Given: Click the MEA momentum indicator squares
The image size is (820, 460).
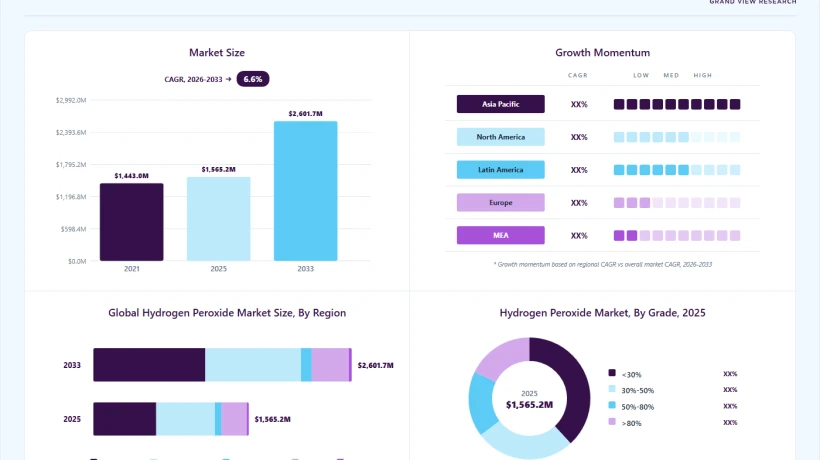Looking at the screenshot, I should pos(677,236).
